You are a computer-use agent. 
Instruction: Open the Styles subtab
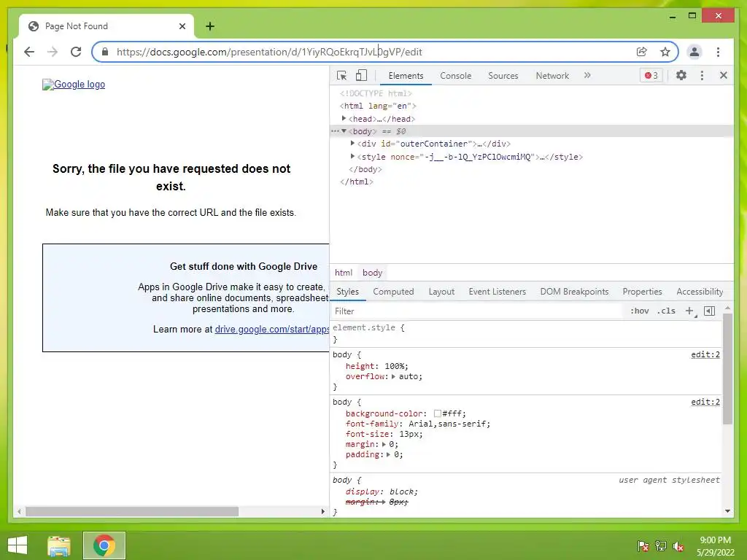[x=347, y=292]
